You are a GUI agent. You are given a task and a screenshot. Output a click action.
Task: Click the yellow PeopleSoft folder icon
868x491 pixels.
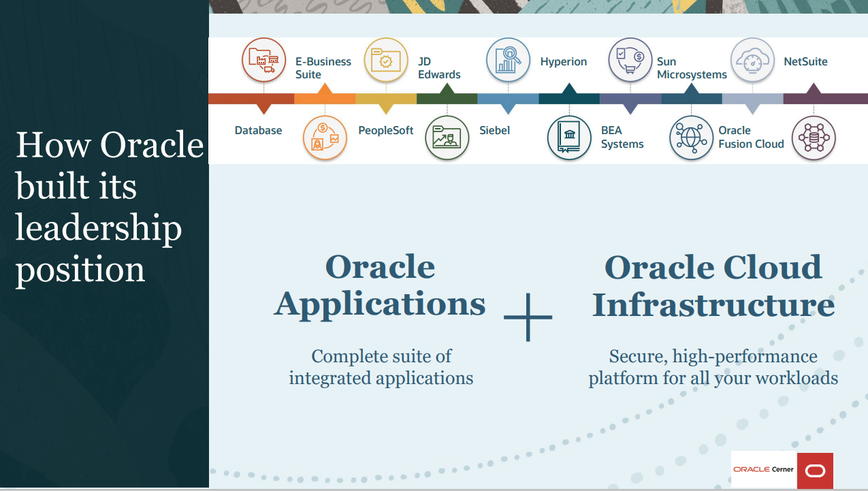(386, 60)
